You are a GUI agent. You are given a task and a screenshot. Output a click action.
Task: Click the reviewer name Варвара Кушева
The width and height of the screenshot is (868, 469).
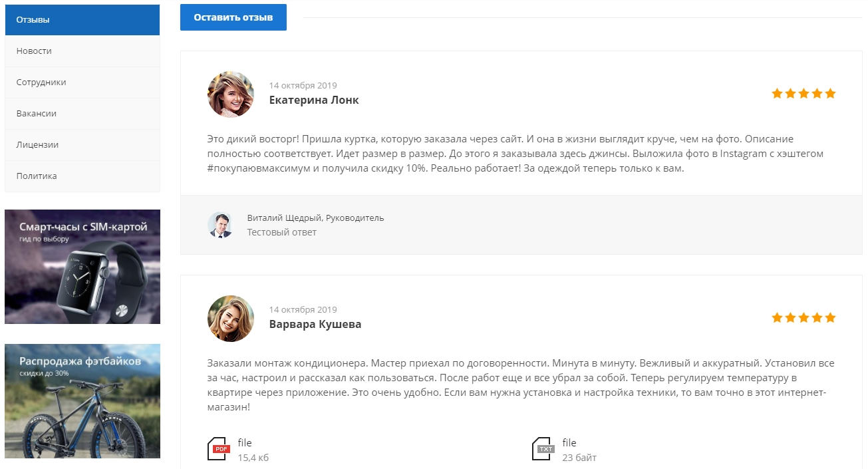pos(315,325)
